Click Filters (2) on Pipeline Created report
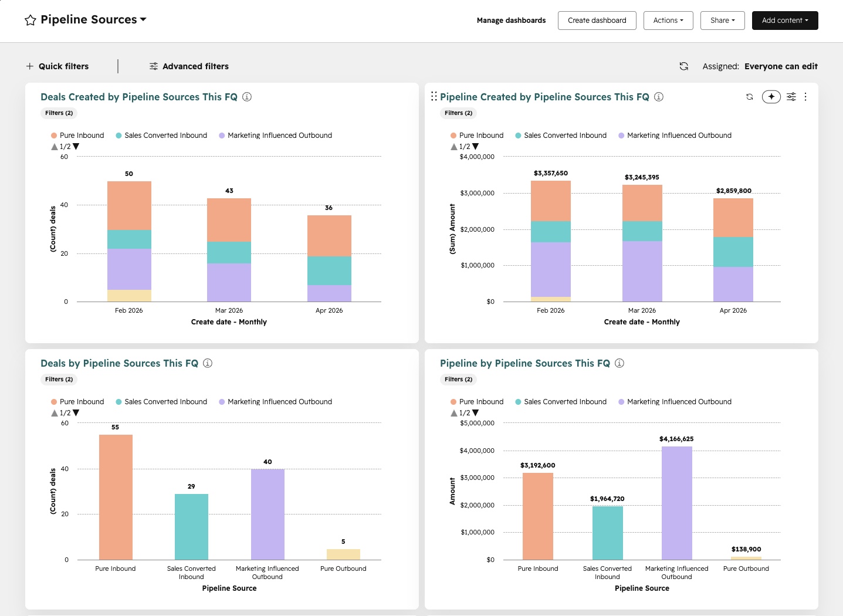 (459, 113)
